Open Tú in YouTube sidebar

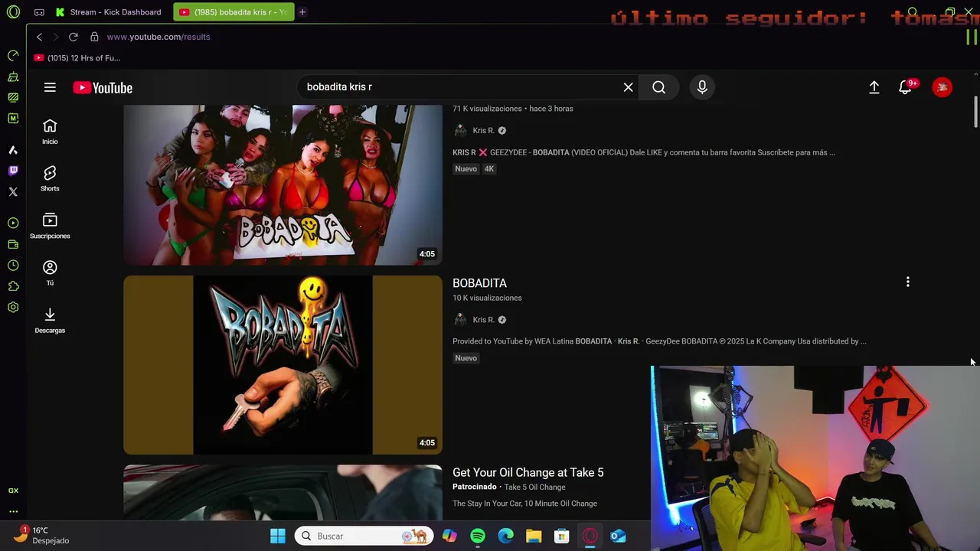tap(50, 273)
